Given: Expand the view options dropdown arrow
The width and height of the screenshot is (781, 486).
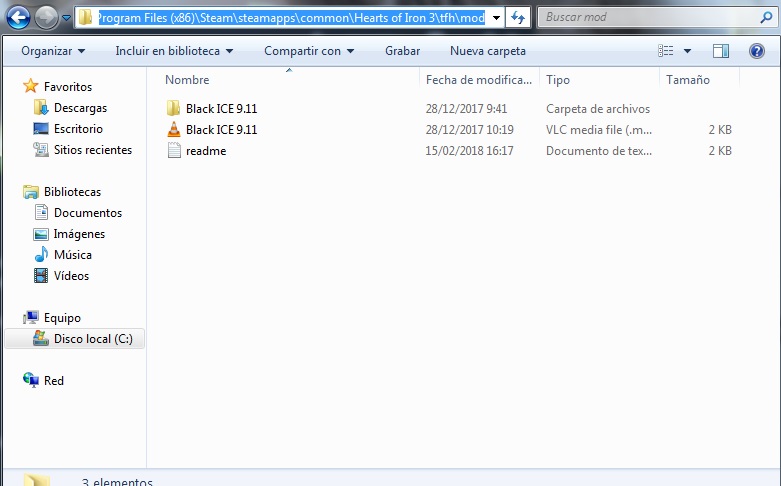Looking at the screenshot, I should click(x=687, y=51).
